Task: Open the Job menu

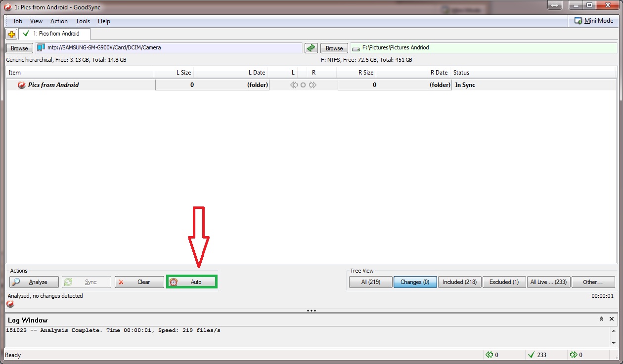Action: [x=18, y=21]
